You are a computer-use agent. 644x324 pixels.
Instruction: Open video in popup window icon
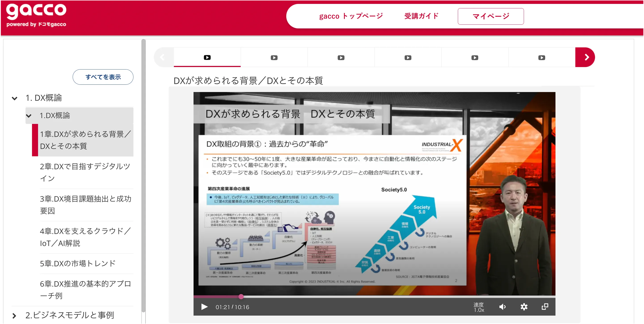pos(545,307)
